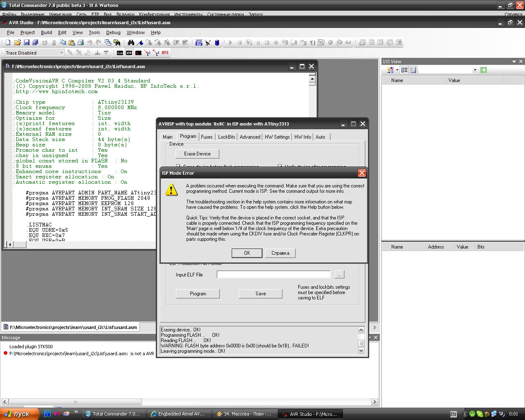Image resolution: width=525 pixels, height=420 pixels.
Task: Click the Input ELF File text field
Action: point(274,274)
